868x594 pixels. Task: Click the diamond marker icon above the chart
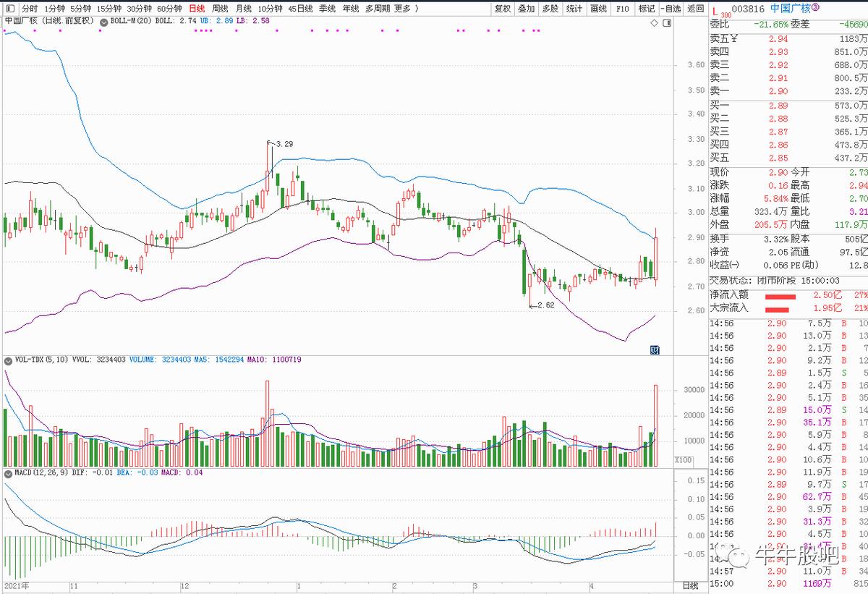[655, 23]
